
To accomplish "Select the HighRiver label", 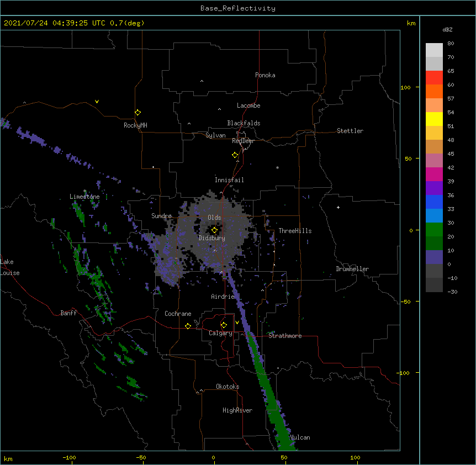I will 237,410.
